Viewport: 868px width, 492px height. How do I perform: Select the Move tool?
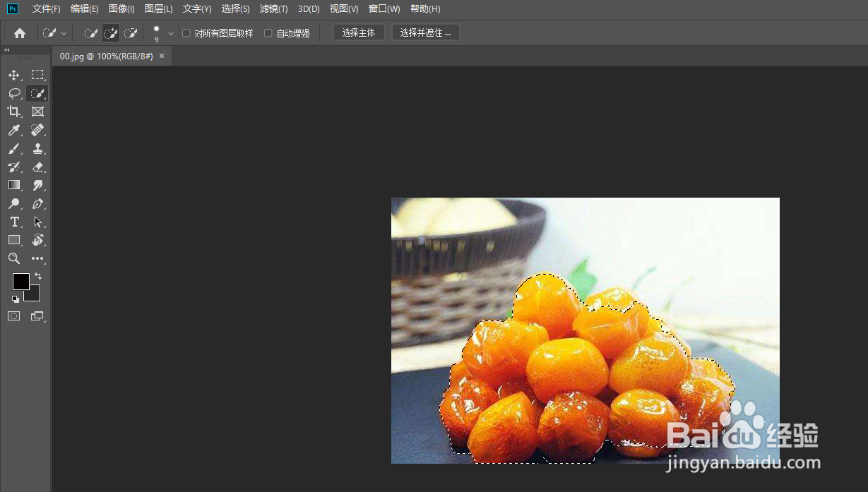click(14, 75)
